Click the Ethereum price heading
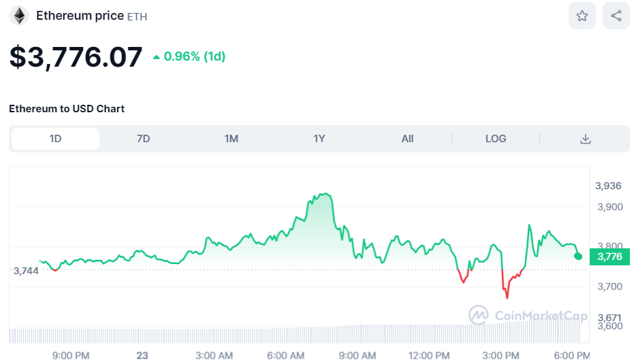Viewport: 636px width, 364px height. click(80, 16)
